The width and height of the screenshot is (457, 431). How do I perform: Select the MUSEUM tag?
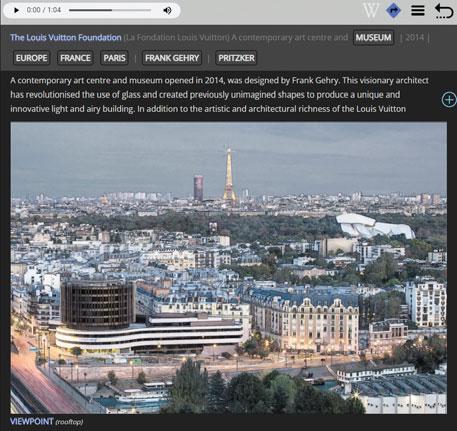[x=373, y=37]
